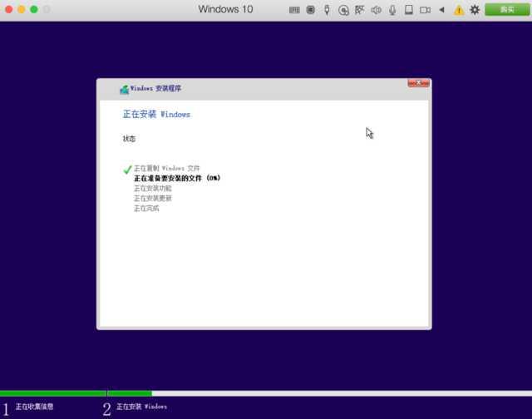
Task: Click the yellow warning triangle icon
Action: 459,10
